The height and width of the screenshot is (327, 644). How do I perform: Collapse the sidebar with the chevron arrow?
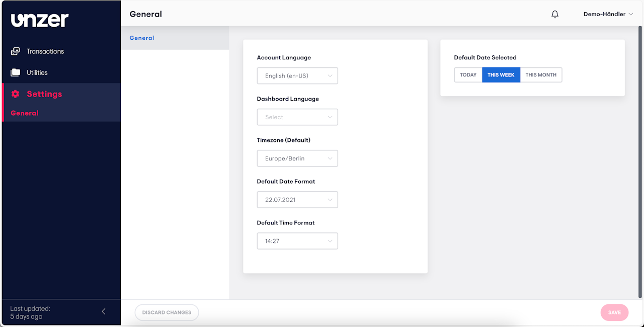(x=104, y=311)
